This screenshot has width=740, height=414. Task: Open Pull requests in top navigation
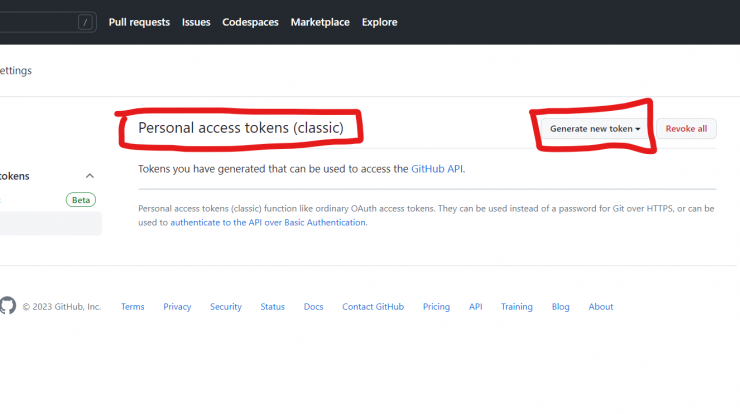(x=139, y=22)
